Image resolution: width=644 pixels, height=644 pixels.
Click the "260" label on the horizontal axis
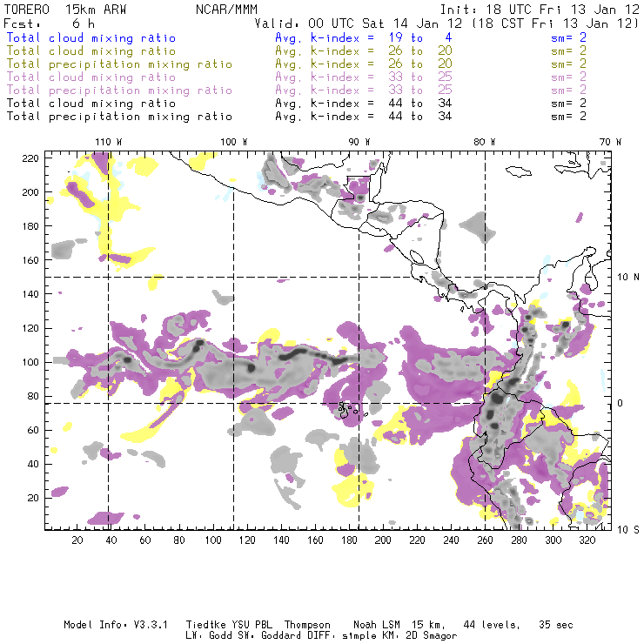485,540
